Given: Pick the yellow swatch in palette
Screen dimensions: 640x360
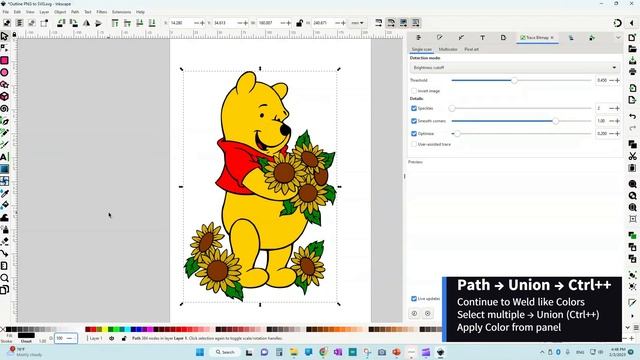Looking at the screenshot, I should pyautogui.click(x=105, y=329).
